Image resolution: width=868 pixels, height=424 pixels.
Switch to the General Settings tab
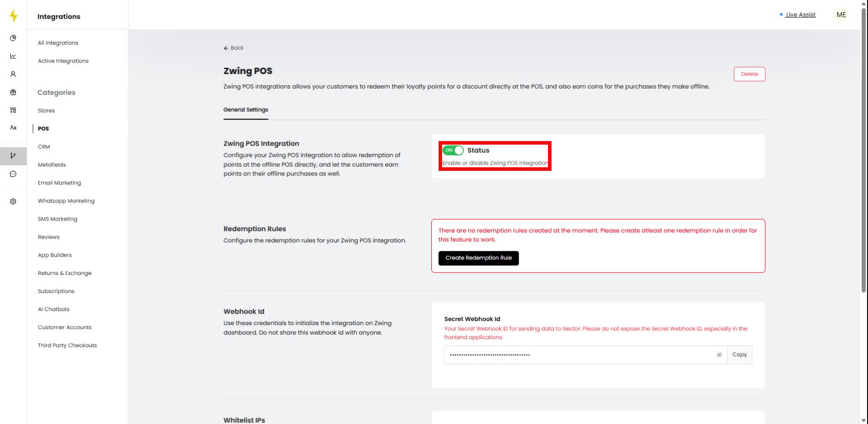(245, 109)
